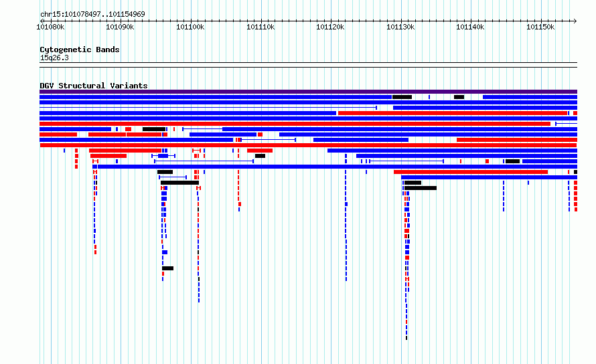
Task: Select thin blue line variant ending near 101126k
Action: [x=208, y=108]
